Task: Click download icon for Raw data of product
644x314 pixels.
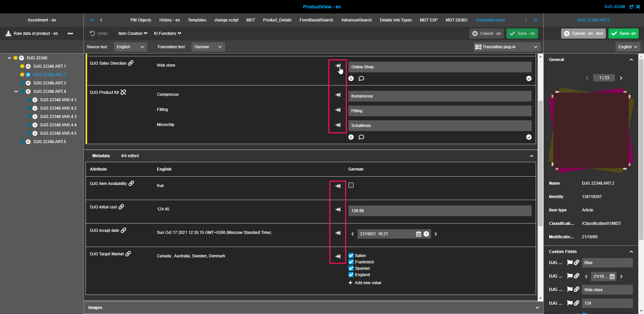Action: click(x=8, y=34)
